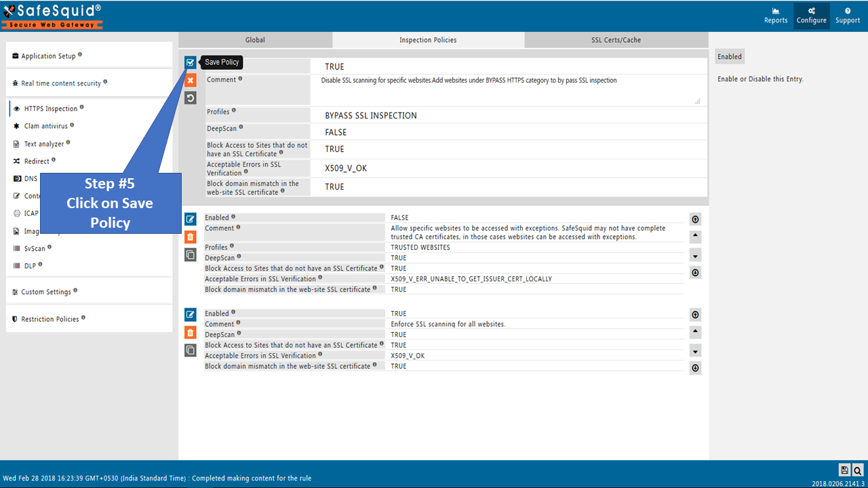Click info icon beside DeepScan in edit form
The image size is (868, 488).
click(241, 127)
